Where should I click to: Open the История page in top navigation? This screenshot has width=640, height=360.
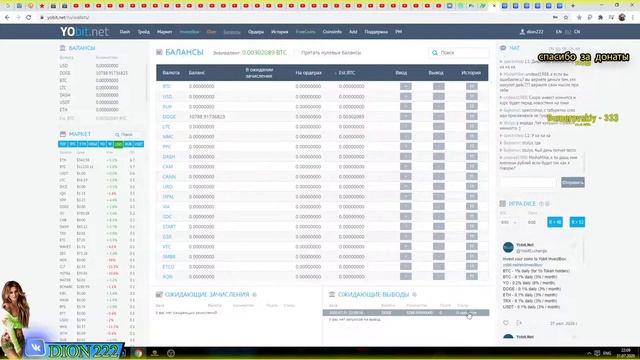280,32
